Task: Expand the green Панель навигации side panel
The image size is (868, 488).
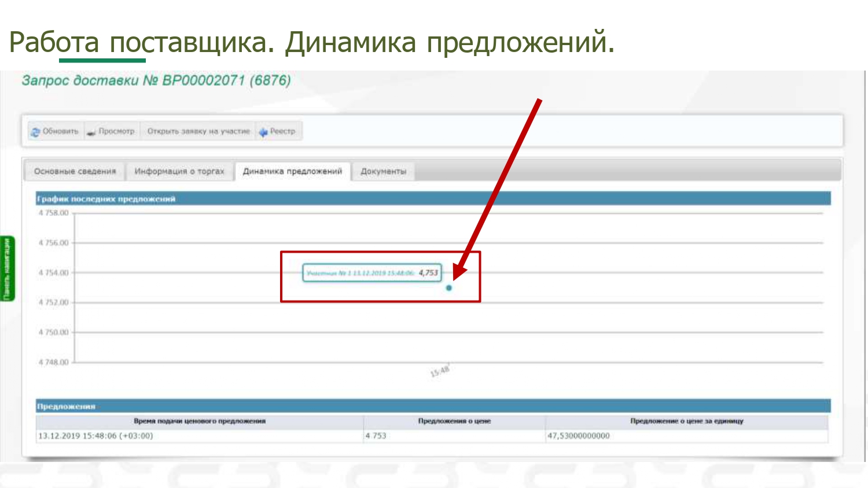Action: (x=7, y=269)
